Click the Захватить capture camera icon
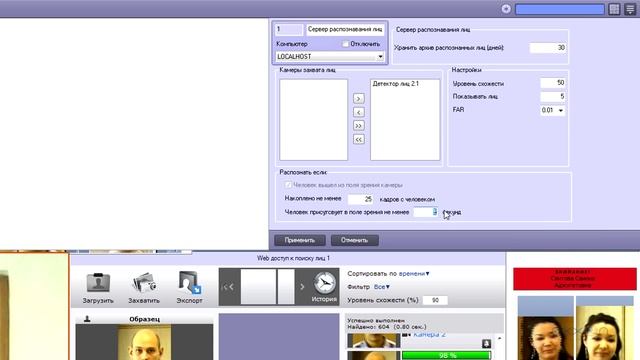Viewport: 640px width, 360px height. click(144, 282)
